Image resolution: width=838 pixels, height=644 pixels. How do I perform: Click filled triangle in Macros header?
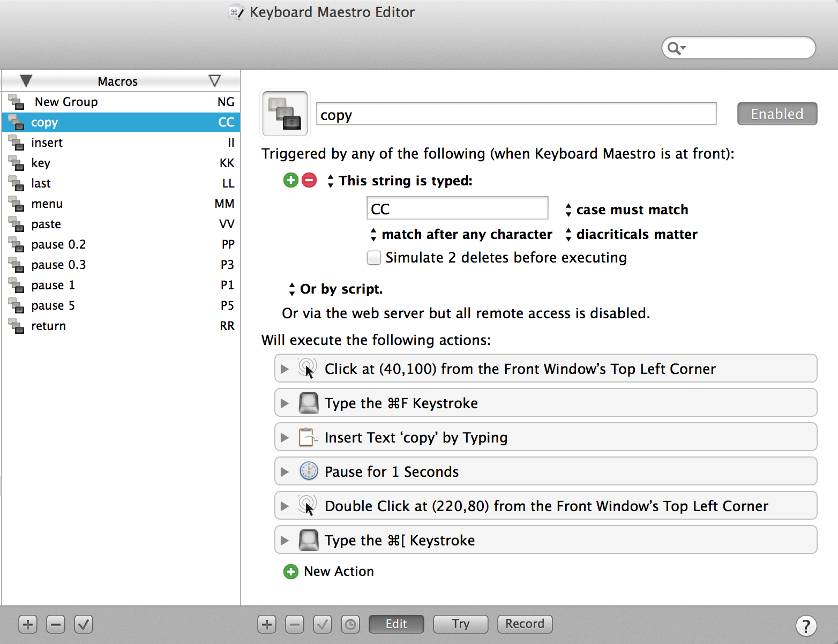click(26, 81)
